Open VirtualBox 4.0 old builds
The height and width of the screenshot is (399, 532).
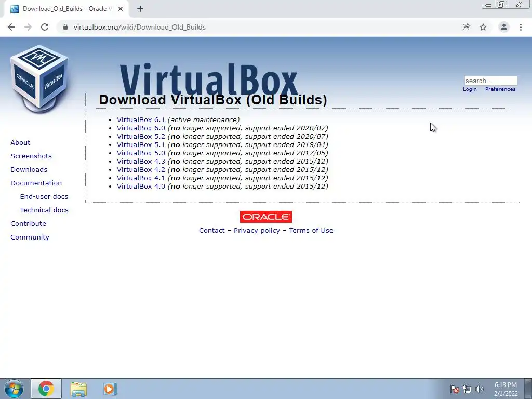click(141, 187)
